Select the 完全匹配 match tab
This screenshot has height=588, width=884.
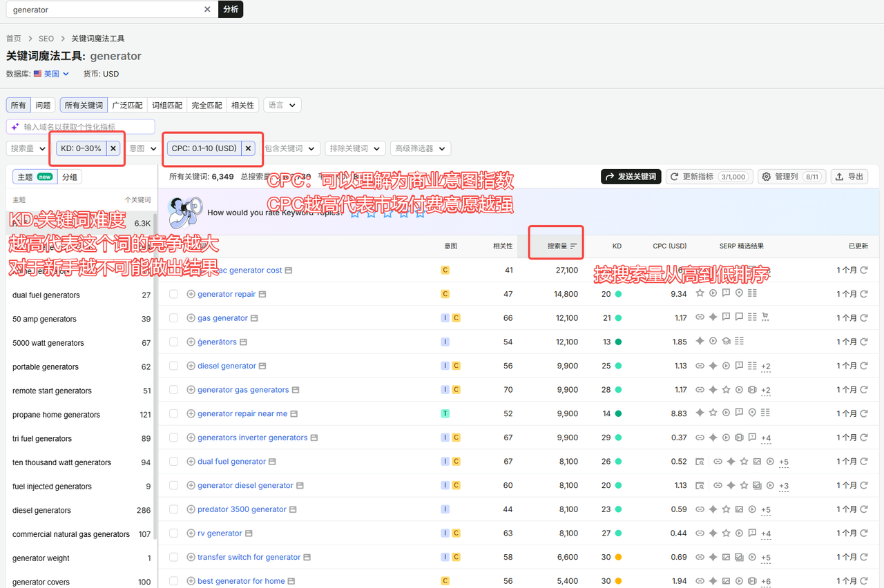tap(206, 106)
